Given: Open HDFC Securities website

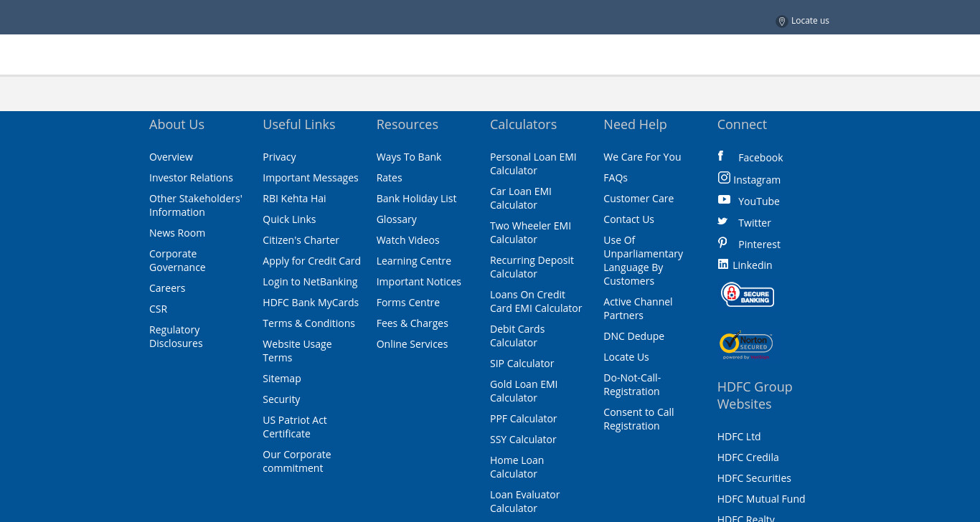Looking at the screenshot, I should coord(754,478).
